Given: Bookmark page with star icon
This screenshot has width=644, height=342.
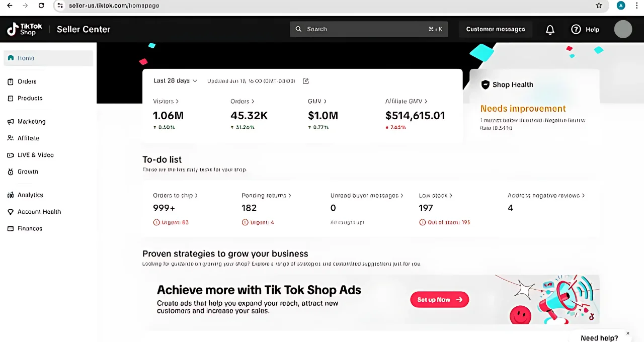Looking at the screenshot, I should coord(599,6).
